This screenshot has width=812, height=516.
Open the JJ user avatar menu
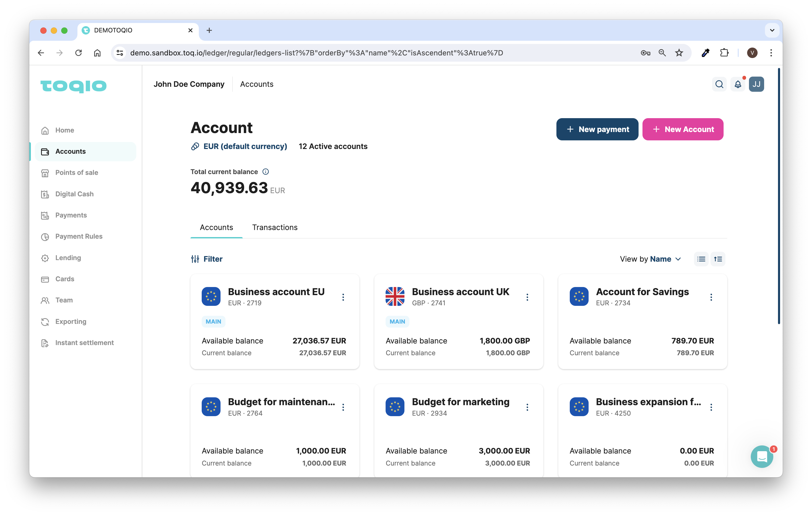coord(756,84)
